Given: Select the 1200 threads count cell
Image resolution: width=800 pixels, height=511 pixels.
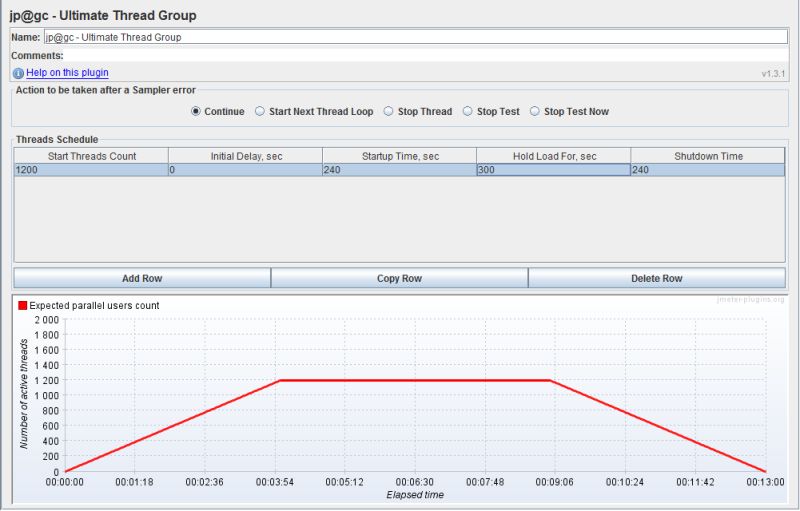Looking at the screenshot, I should tap(91, 170).
